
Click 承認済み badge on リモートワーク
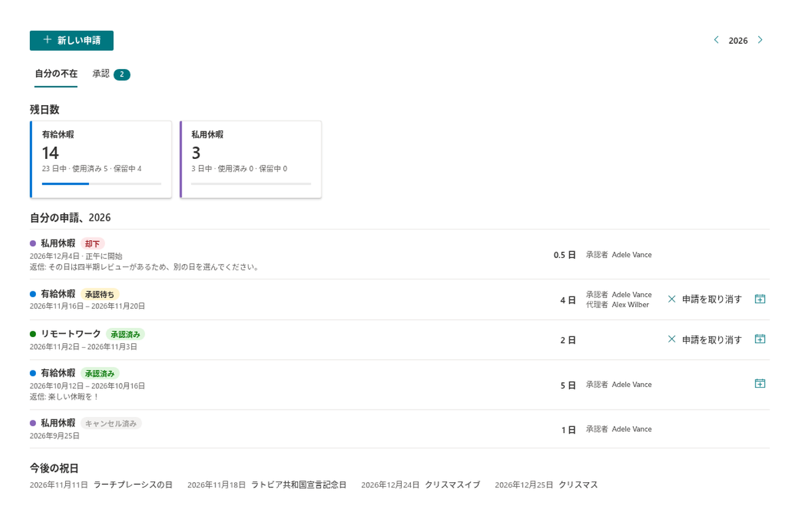[x=125, y=334]
